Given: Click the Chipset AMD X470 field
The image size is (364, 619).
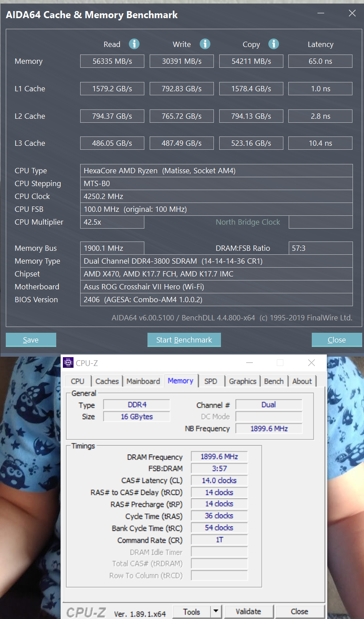Looking at the screenshot, I should [x=217, y=274].
